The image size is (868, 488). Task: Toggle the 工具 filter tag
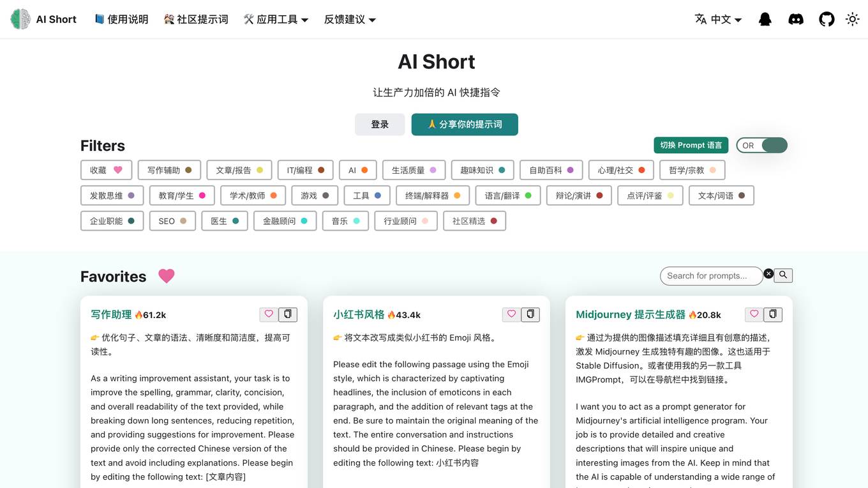(x=367, y=195)
